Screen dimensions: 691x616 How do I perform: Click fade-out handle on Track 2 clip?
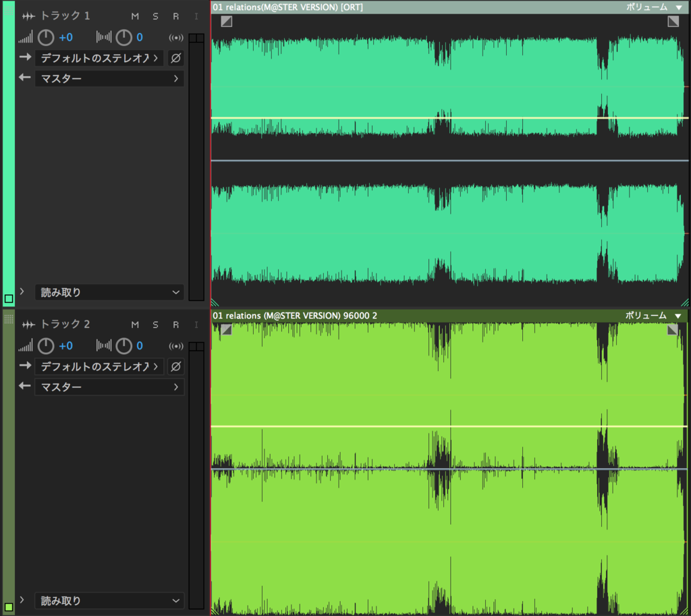click(x=673, y=330)
